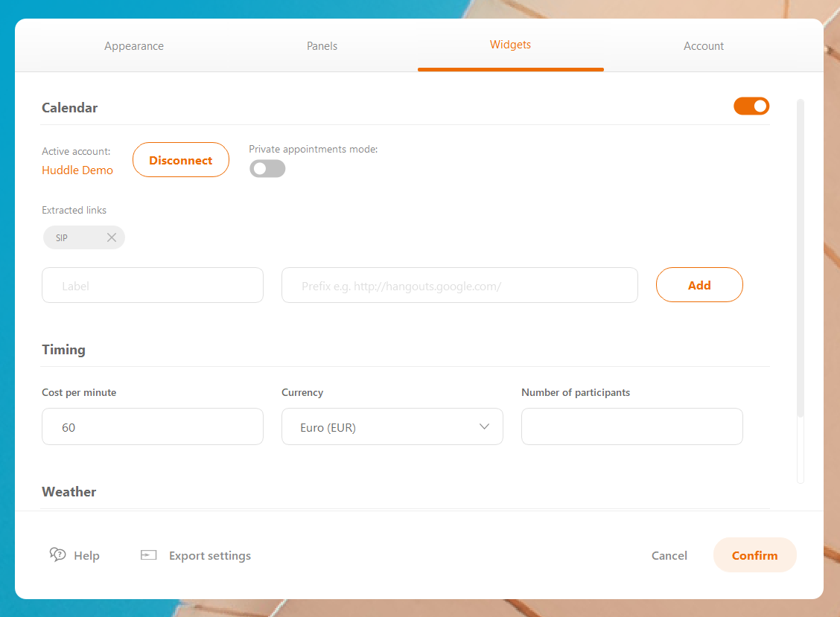Viewport: 840px width, 617px height.
Task: Click the Huddle Demo account link
Action: coord(77,170)
